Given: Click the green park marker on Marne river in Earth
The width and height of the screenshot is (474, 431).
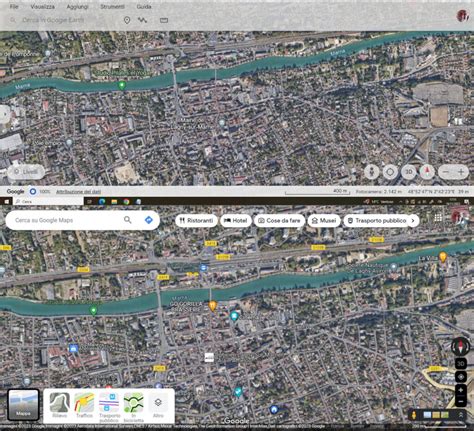Looking at the screenshot, I should coord(122,86).
